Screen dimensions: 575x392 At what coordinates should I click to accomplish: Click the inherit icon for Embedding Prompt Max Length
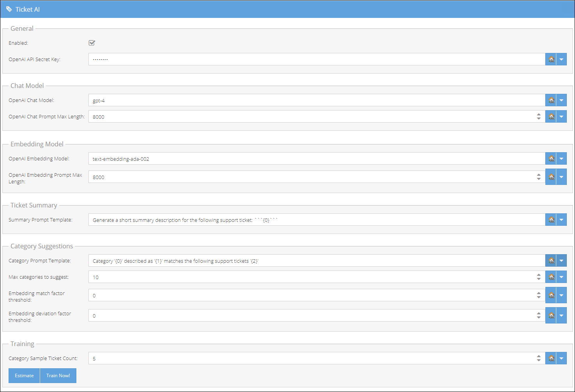coord(551,177)
